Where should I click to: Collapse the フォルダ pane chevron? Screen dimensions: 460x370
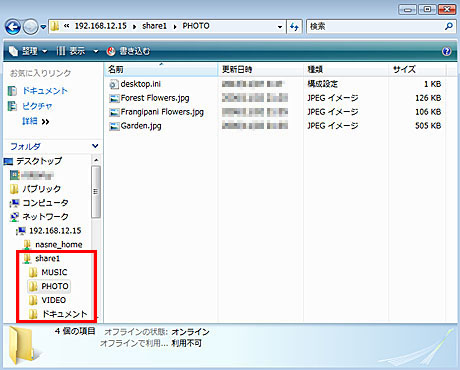click(x=95, y=146)
